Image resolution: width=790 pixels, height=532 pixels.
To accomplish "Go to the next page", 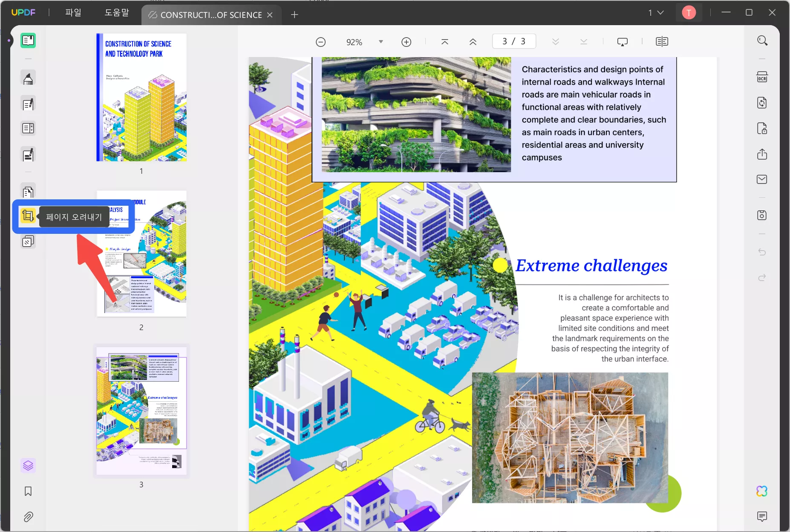I will [x=556, y=42].
